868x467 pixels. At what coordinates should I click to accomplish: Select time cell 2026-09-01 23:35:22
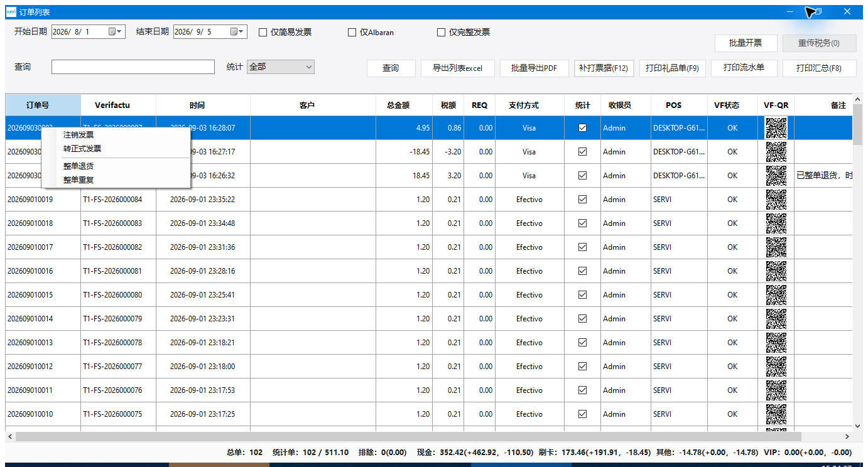pyautogui.click(x=203, y=200)
